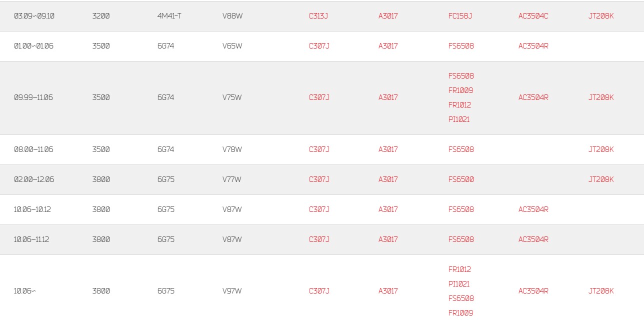
Task: Open A3017 in the V77W row
Action: (388, 179)
